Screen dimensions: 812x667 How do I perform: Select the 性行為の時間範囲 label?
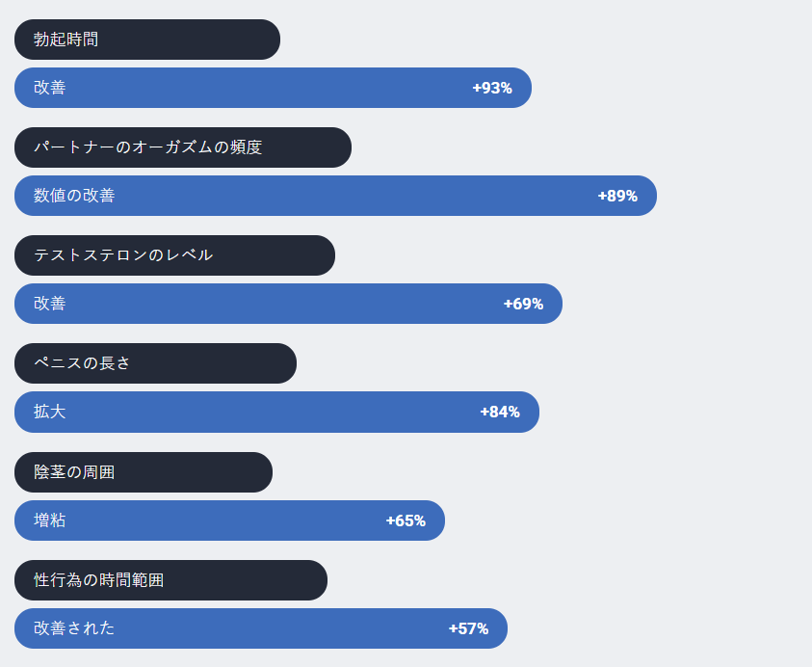[170, 580]
